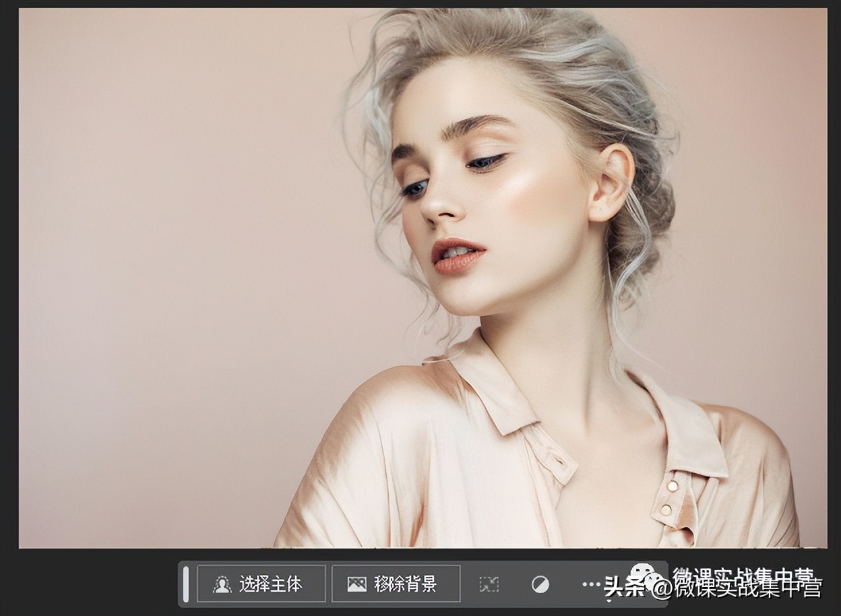Open the three-dots more options menu

591,584
